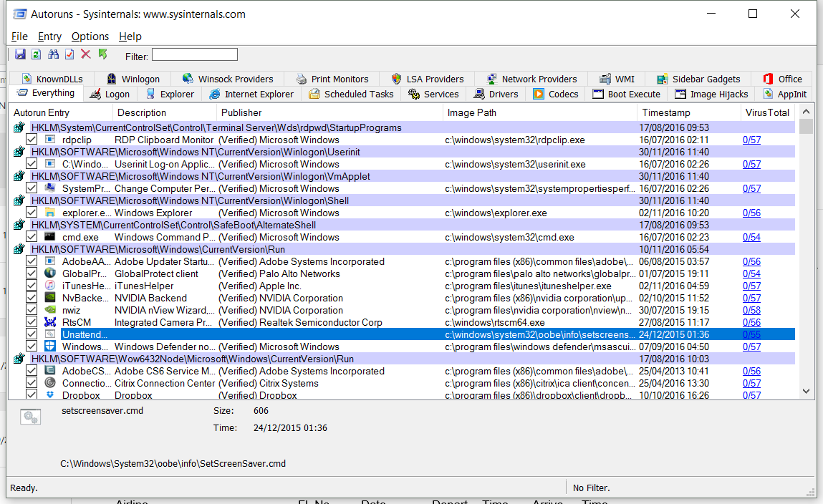The width and height of the screenshot is (823, 504).
Task: Select the SystemPr Change Computer Performance row
Action: [403, 188]
